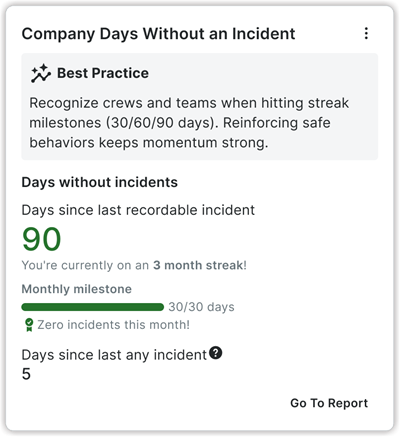This screenshot has height=437, width=400.
Task: Click 'Days since last recordable incident' label
Action: pos(138,210)
